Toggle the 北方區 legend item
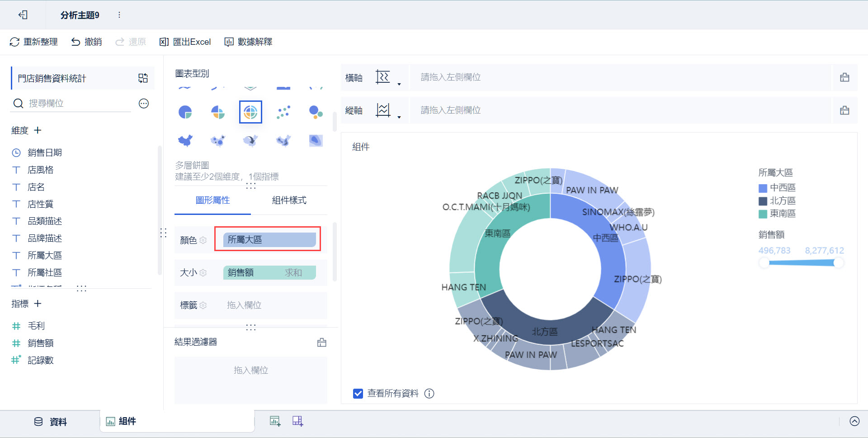Viewport: 868px width, 438px height. pos(777,201)
